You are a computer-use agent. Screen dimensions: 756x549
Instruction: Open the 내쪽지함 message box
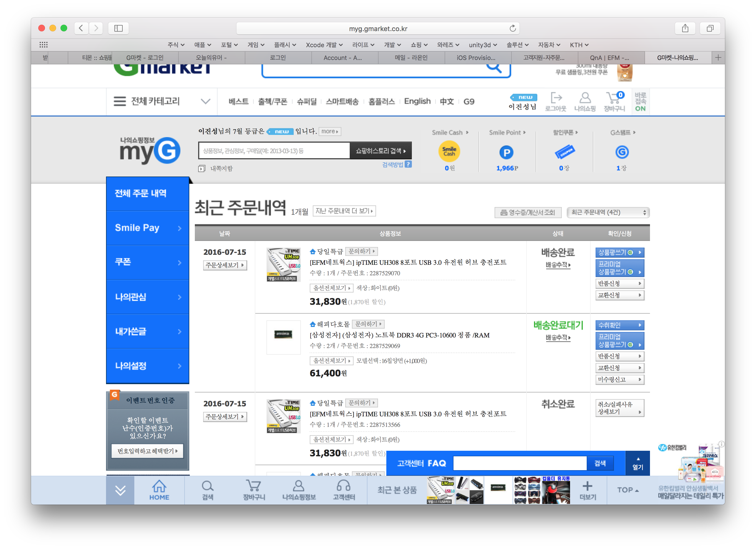tap(215, 168)
